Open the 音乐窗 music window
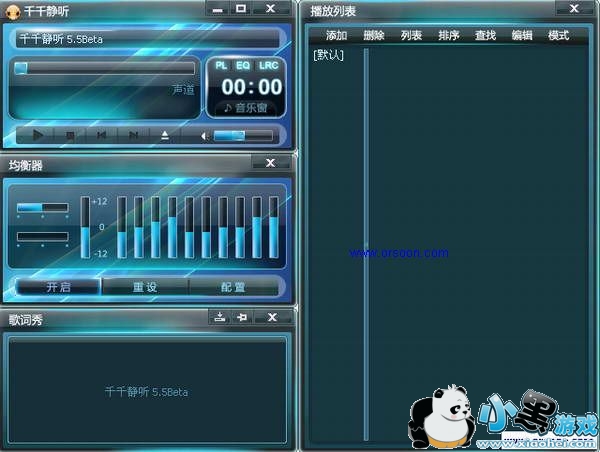Viewport: 600px width, 452px height. (x=246, y=108)
